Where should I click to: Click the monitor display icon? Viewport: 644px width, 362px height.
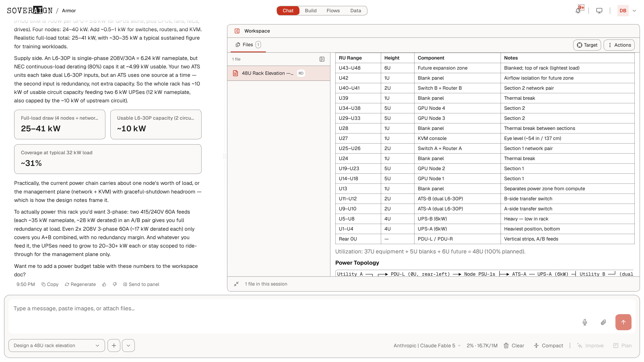599,10
